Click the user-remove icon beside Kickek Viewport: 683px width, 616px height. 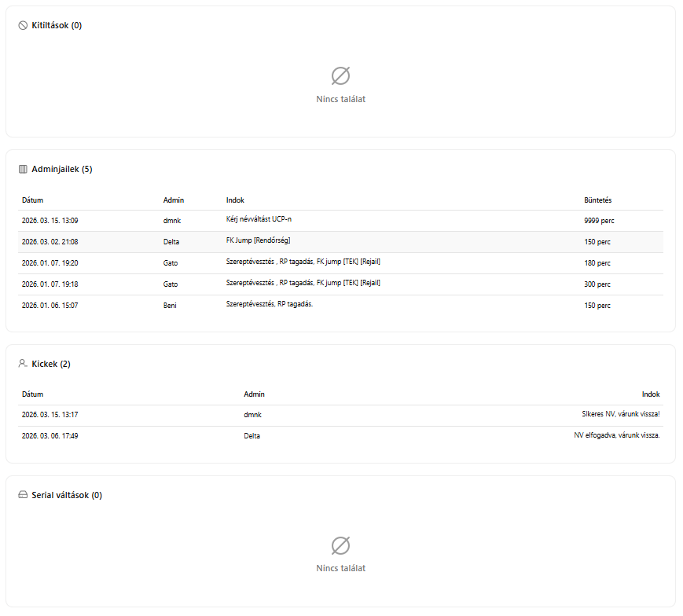tap(23, 364)
